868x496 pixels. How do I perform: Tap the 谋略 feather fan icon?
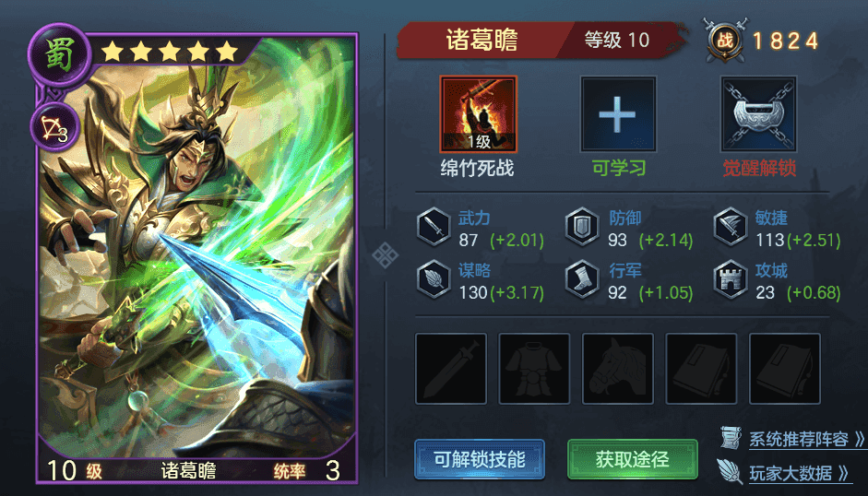434,279
